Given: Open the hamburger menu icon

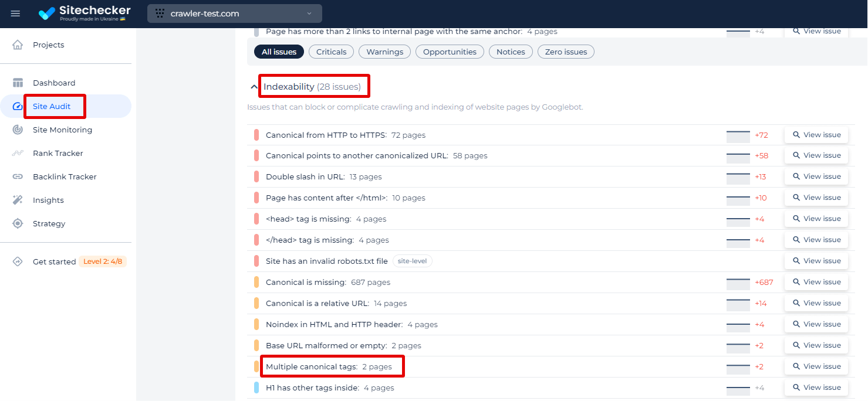Looking at the screenshot, I should pyautogui.click(x=16, y=13).
